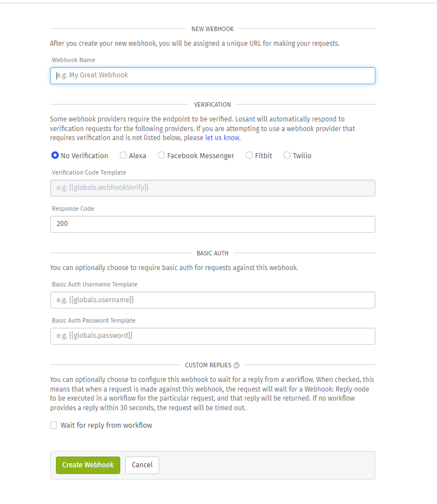Focus the Basic Auth Password Template field

(212, 336)
